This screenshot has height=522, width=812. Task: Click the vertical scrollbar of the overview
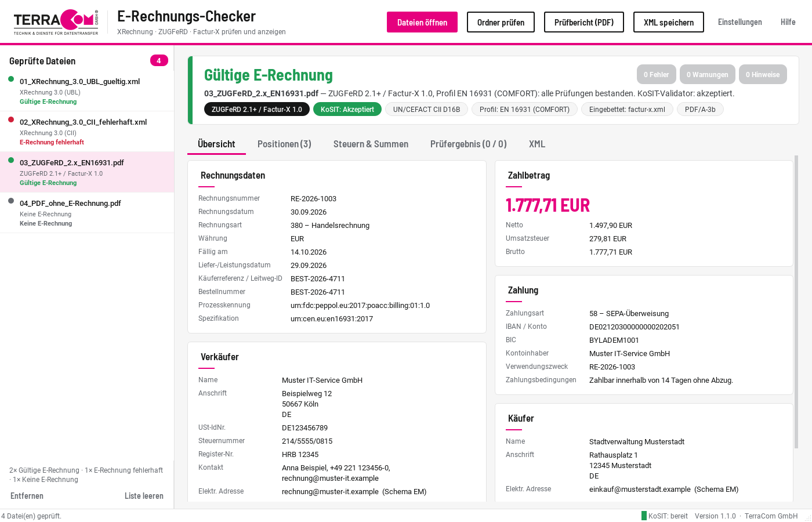coord(796,302)
